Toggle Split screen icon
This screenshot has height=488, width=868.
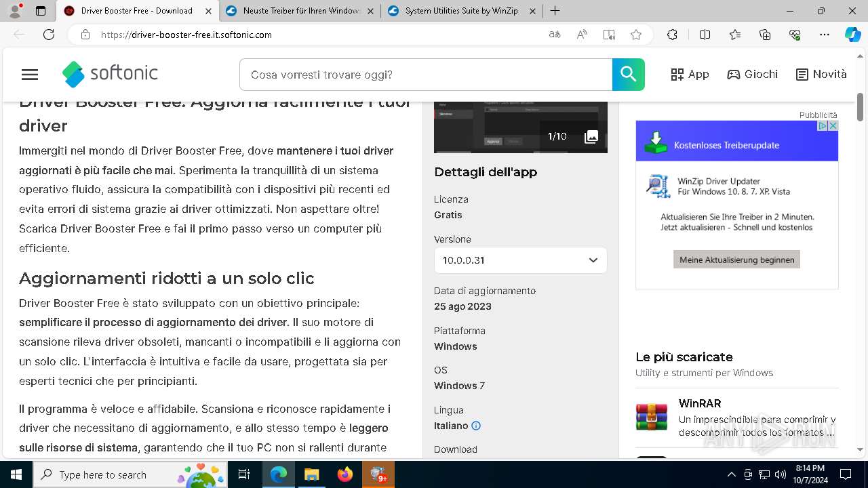[705, 35]
